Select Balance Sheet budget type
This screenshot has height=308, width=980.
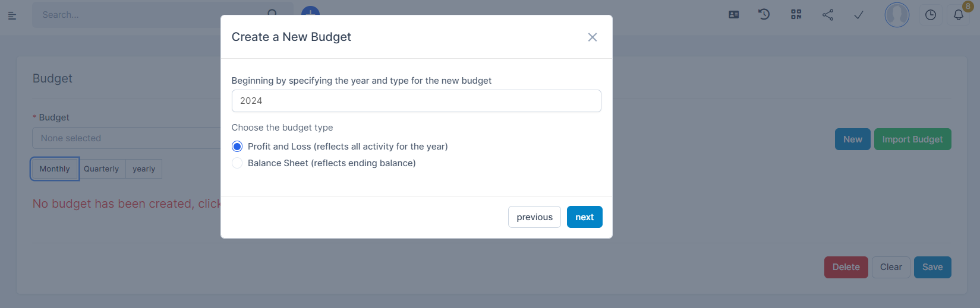coord(237,163)
